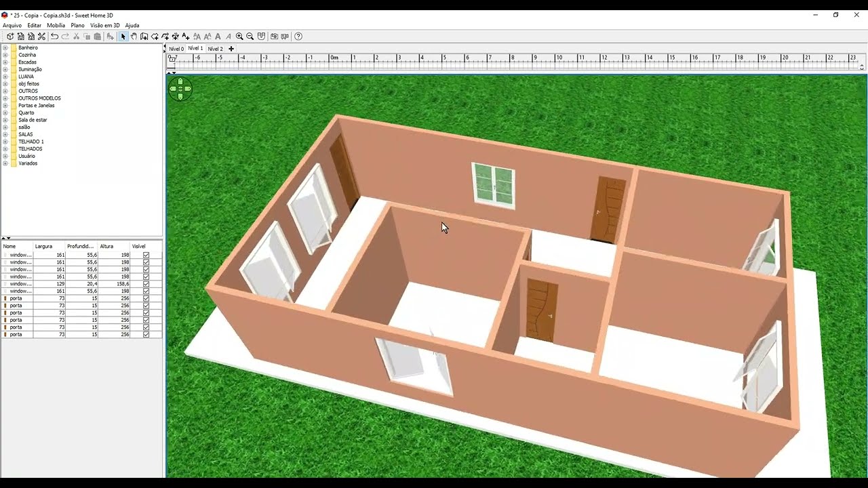Expand the Cozinha folder
868x488 pixels.
(x=5, y=55)
